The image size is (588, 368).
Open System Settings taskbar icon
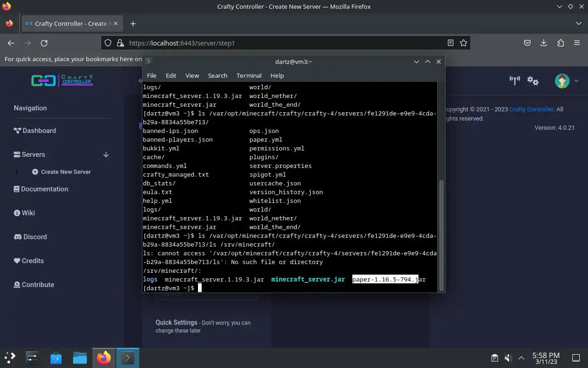tap(32, 357)
